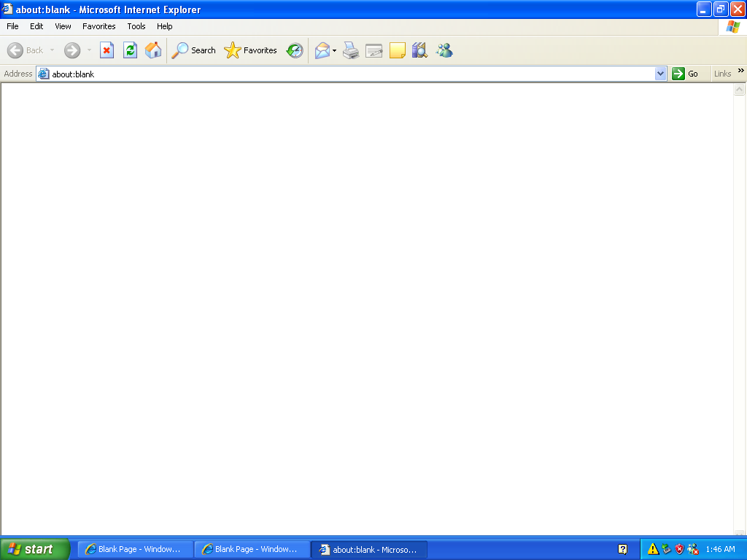
Task: Open the Tools menu
Action: [136, 26]
